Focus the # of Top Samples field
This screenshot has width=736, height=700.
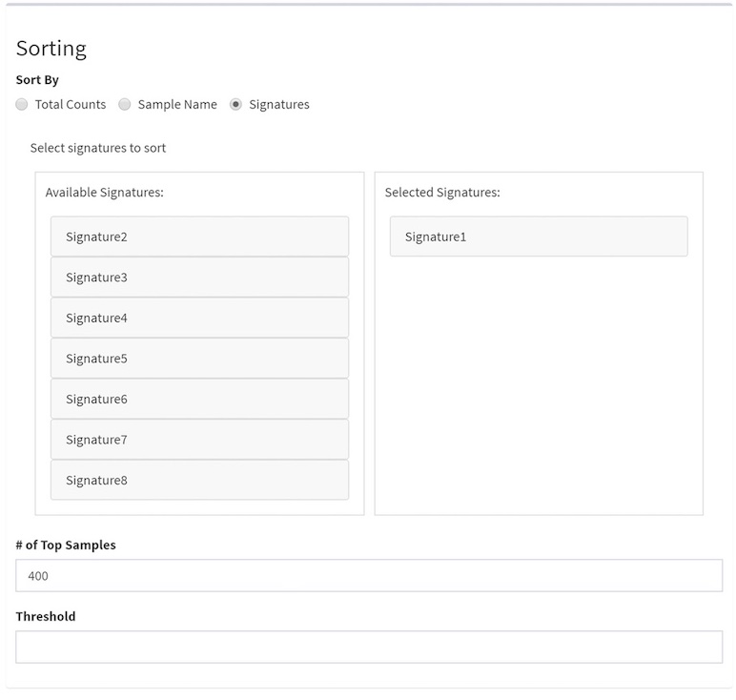[368, 575]
